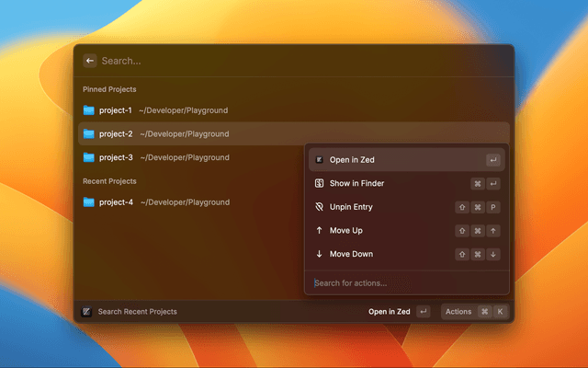Screen dimensions: 588x368
Task: Click Search Recent Projects footer label
Action: [137, 312]
